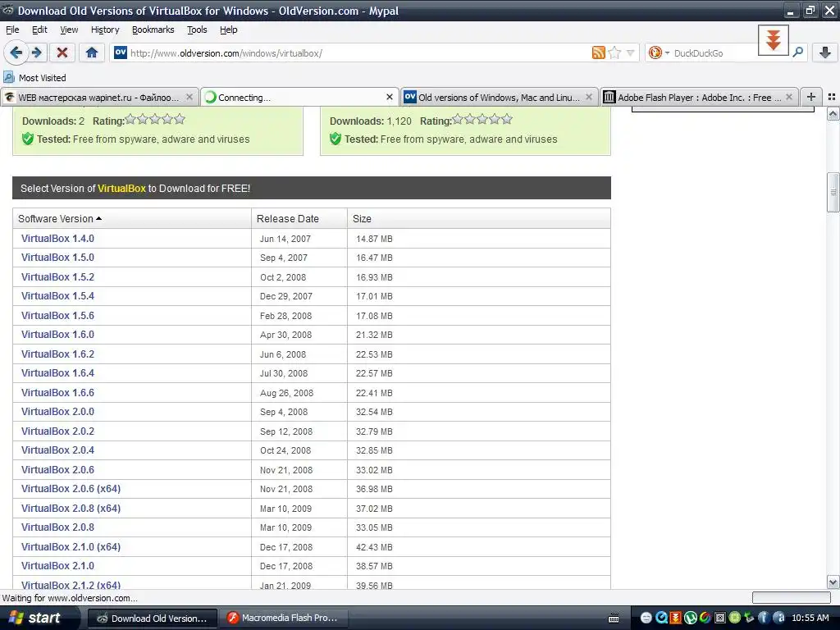Rate with the stars beside Downloads: 2
The image size is (840, 630).
click(x=155, y=120)
